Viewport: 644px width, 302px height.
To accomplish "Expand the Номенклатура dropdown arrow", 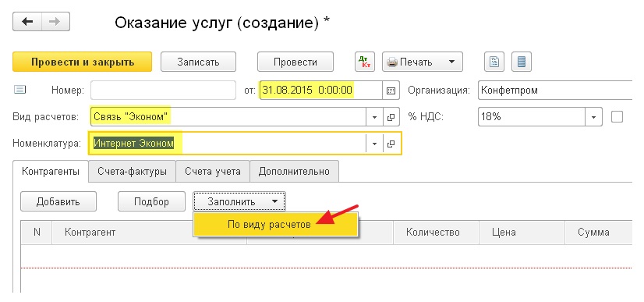I will 374,144.
